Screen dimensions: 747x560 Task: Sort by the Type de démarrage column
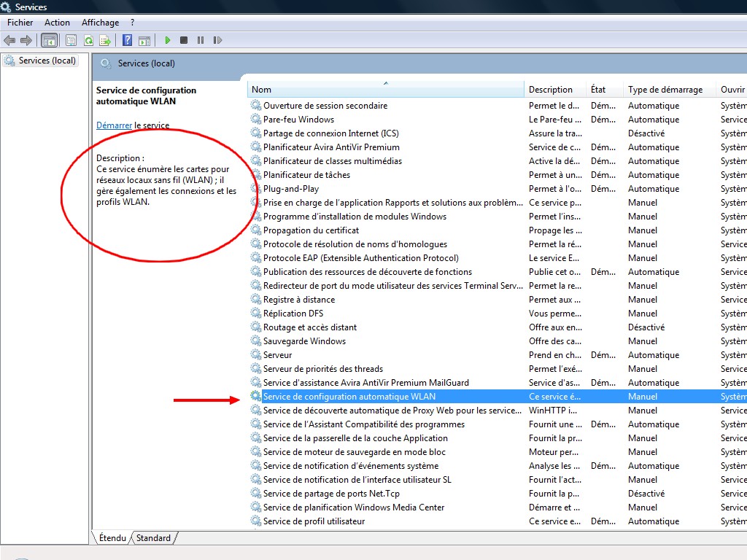665,90
